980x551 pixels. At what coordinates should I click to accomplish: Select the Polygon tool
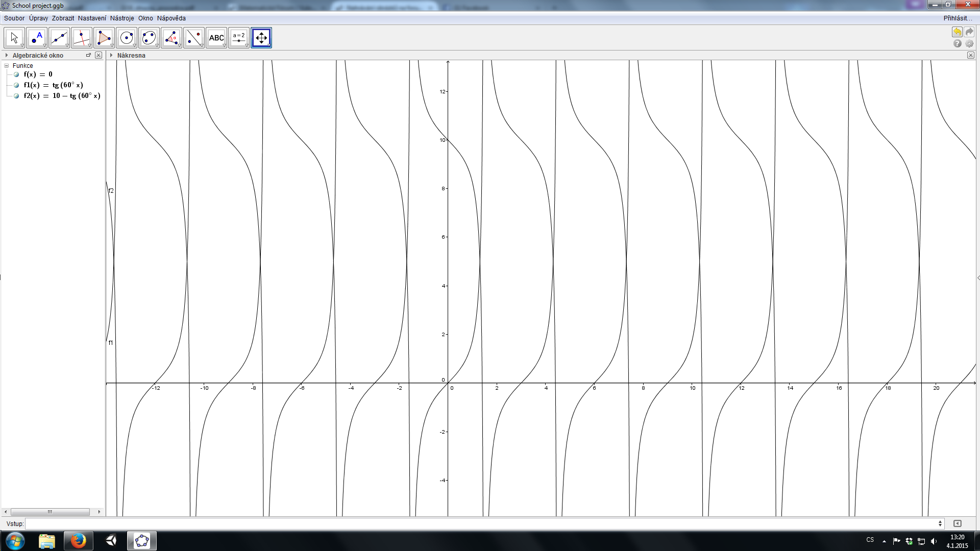click(x=104, y=38)
